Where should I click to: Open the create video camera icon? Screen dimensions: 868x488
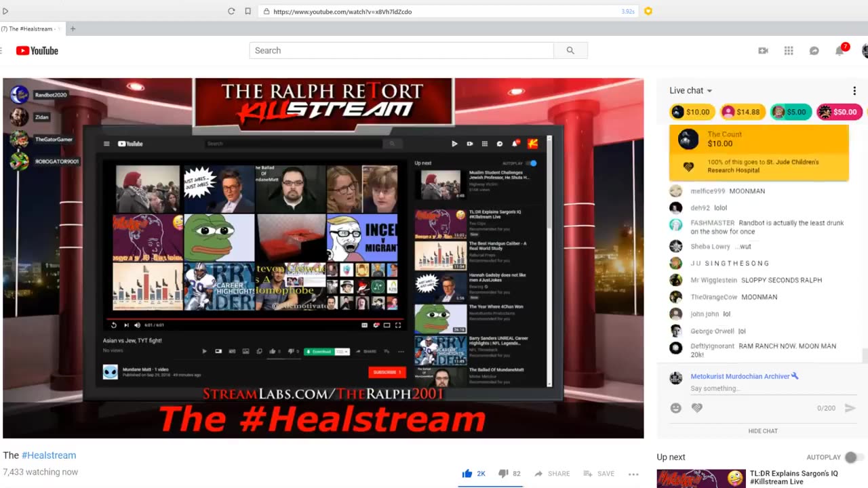point(763,51)
